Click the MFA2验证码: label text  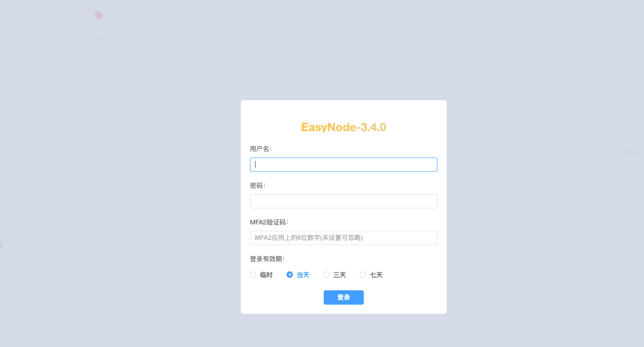(x=269, y=222)
